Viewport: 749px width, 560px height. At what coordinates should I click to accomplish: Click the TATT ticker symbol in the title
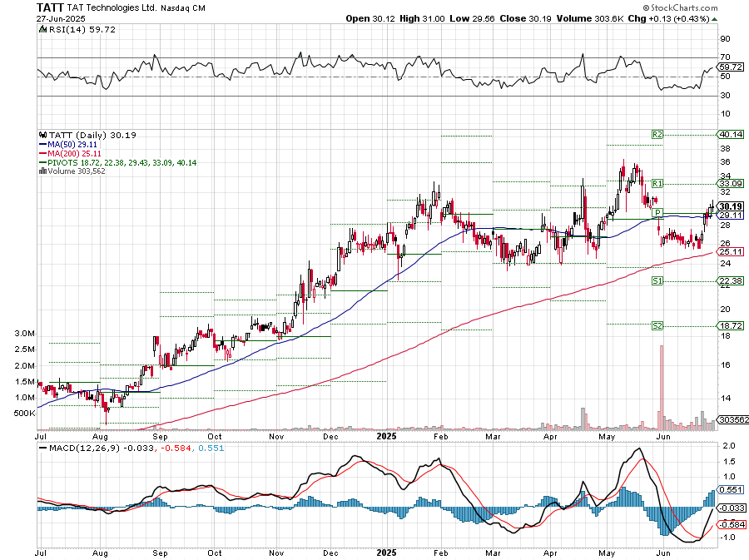click(50, 7)
